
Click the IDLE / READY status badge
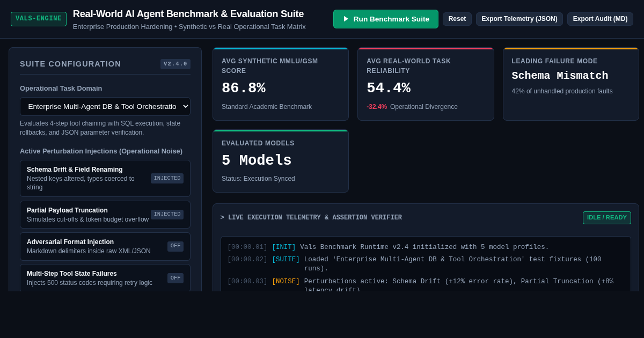coord(607,217)
